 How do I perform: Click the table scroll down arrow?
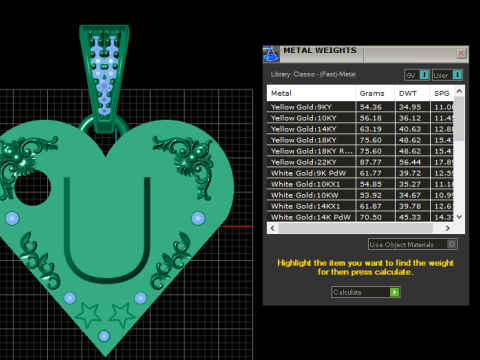[x=459, y=217]
